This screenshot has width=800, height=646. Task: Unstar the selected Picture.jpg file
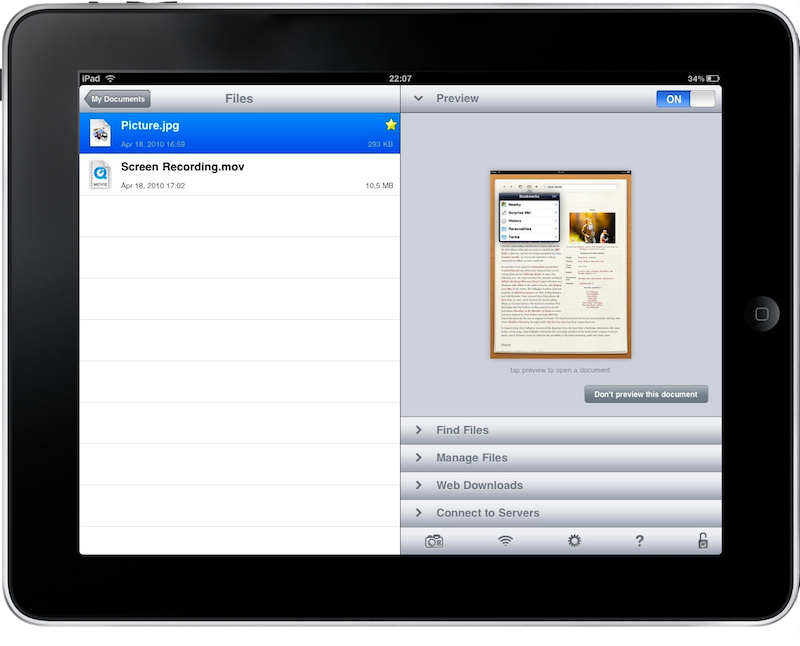point(389,124)
